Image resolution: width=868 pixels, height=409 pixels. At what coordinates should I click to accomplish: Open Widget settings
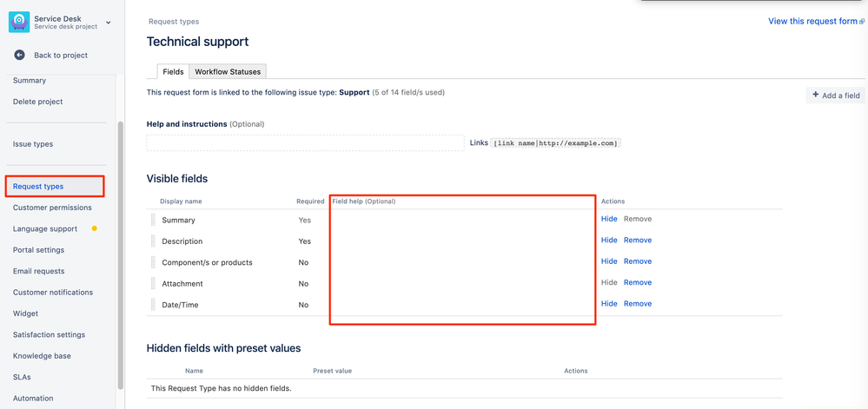pyautogui.click(x=25, y=313)
